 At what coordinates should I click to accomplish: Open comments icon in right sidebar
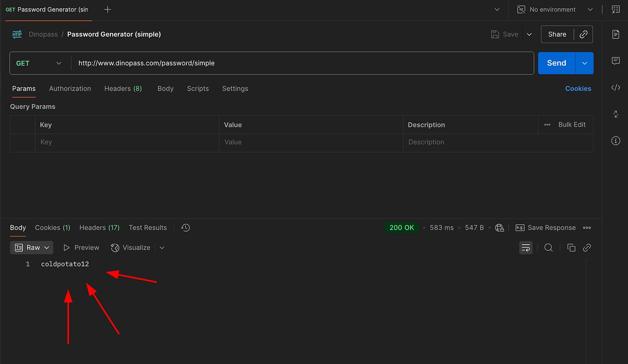coord(615,61)
